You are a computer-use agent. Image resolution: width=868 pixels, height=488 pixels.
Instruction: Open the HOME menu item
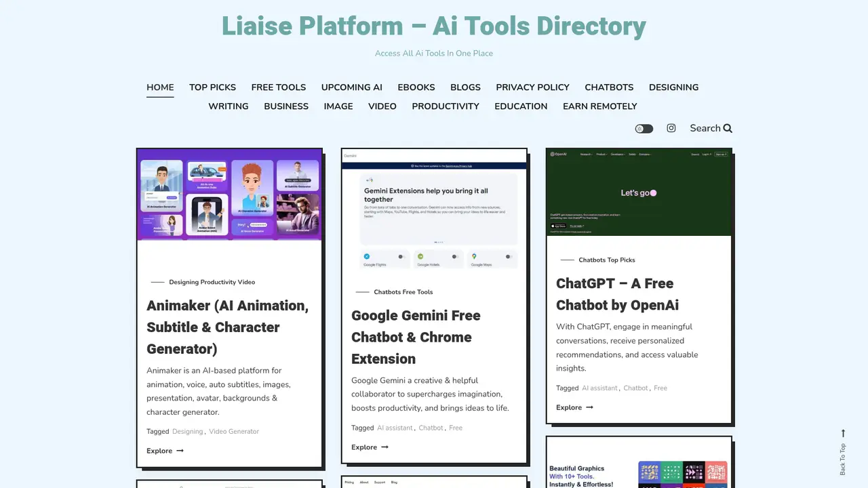point(160,87)
